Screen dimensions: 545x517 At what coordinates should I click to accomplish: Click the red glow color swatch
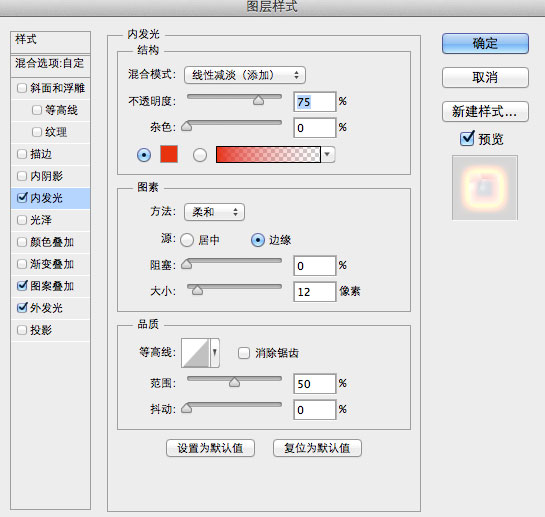[x=169, y=154]
